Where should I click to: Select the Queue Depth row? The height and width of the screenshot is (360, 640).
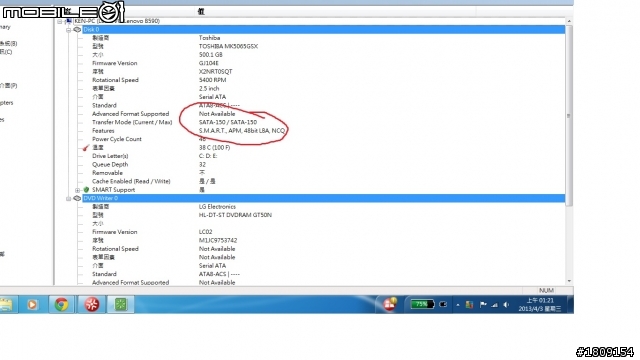pyautogui.click(x=110, y=164)
